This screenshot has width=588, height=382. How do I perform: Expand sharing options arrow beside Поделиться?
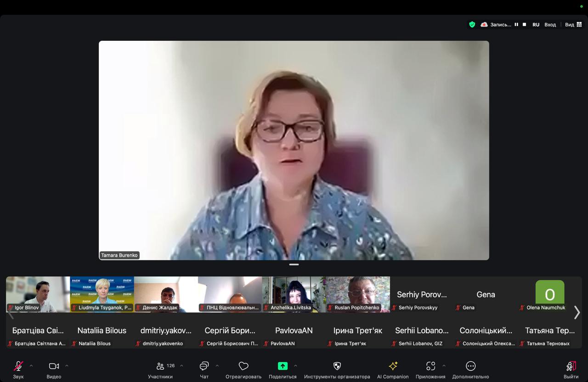[295, 366]
